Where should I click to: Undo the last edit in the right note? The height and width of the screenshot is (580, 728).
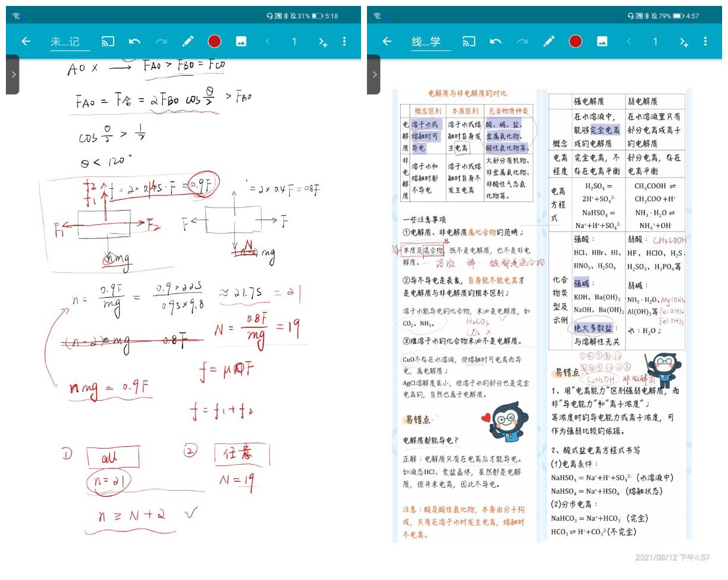[x=497, y=41]
